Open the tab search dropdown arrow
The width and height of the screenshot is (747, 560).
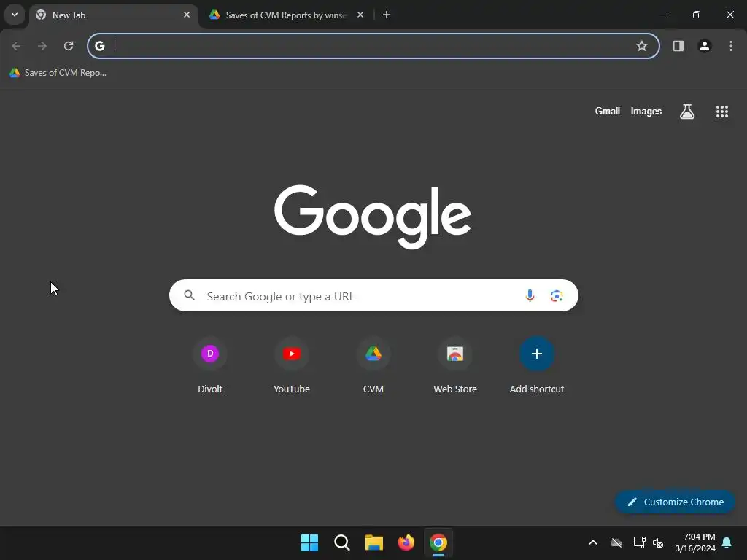click(x=15, y=15)
